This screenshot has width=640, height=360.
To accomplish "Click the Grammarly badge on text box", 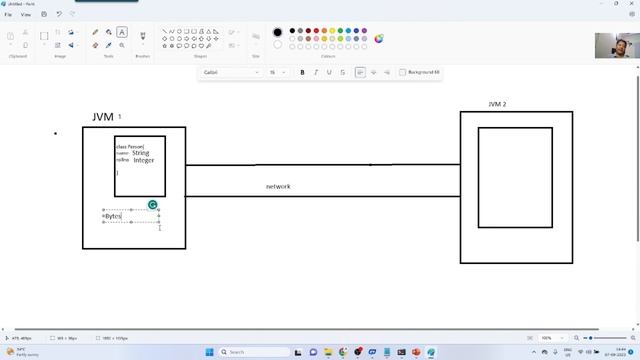I will (x=153, y=204).
